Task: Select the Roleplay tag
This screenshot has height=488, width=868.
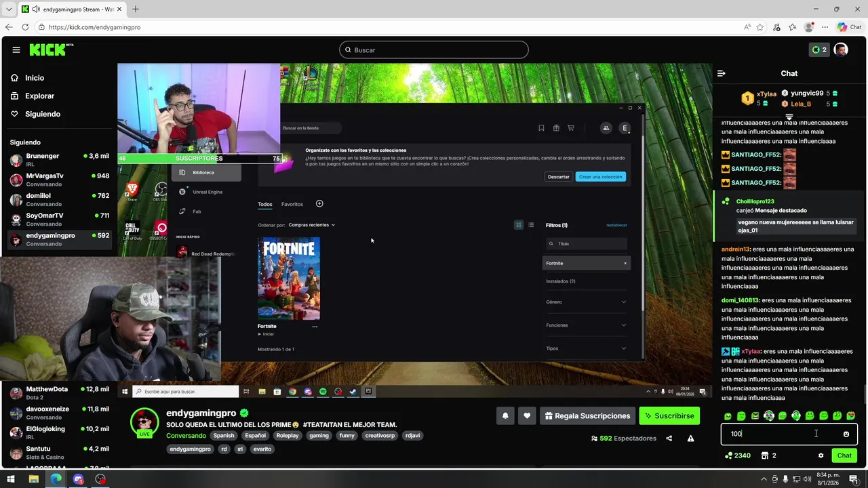Action: click(288, 436)
